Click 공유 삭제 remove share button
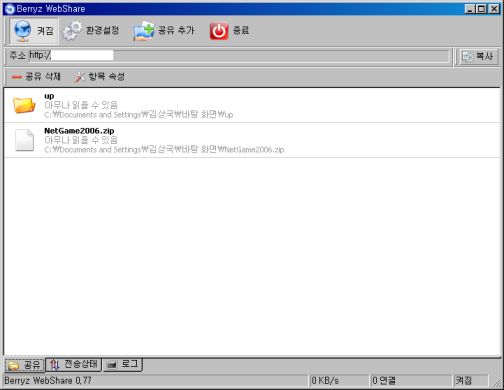The image size is (504, 390). (x=36, y=77)
